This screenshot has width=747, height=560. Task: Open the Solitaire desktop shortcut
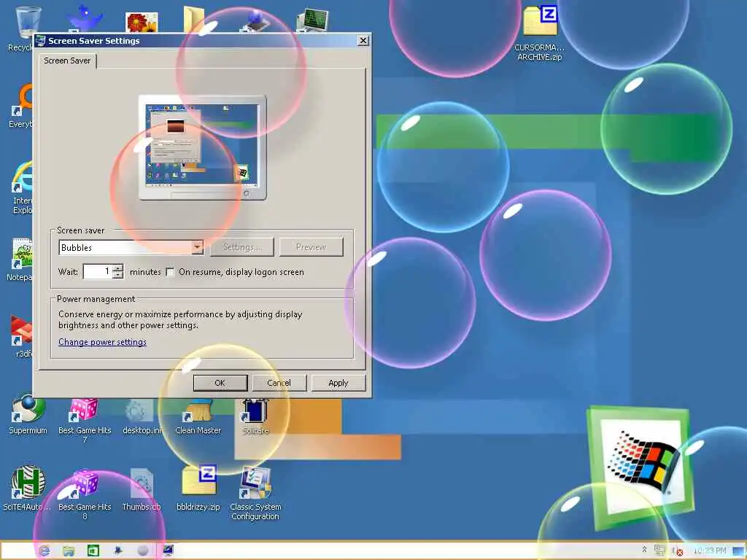coord(255,416)
